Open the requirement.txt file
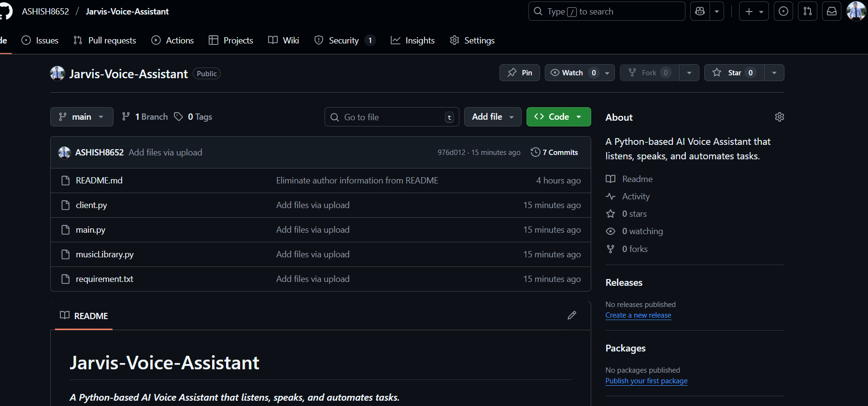868x406 pixels. tap(104, 279)
